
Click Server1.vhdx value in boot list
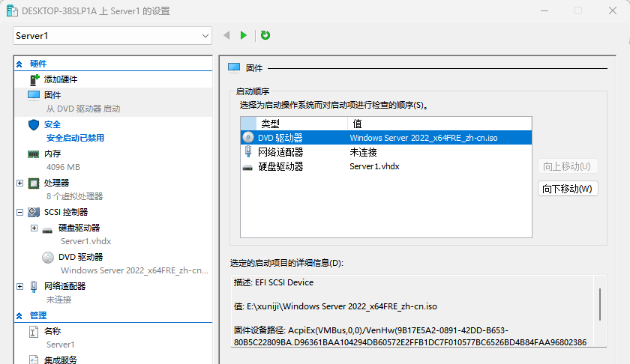[374, 166]
